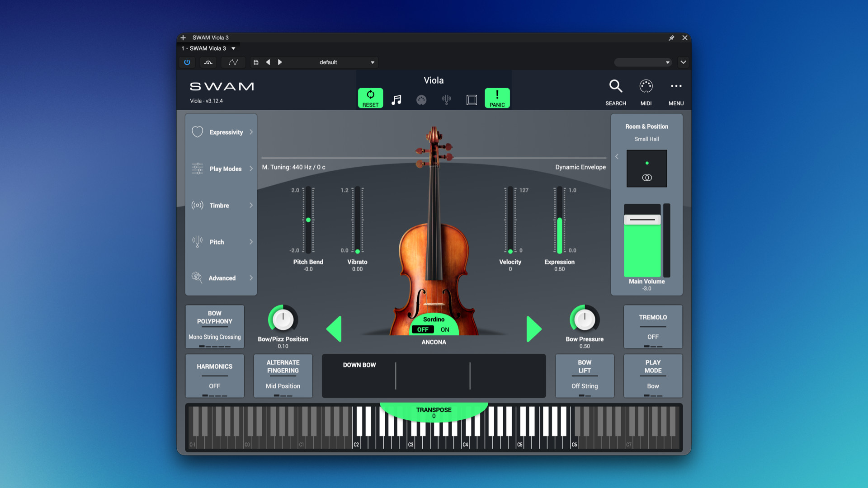868x488 pixels.
Task: Expand the chevron at toolbar far right
Action: [x=683, y=62]
